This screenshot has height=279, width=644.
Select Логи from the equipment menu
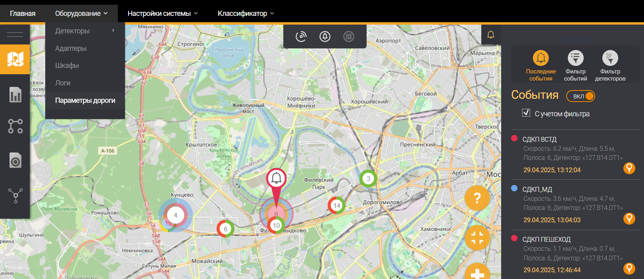[x=63, y=83]
